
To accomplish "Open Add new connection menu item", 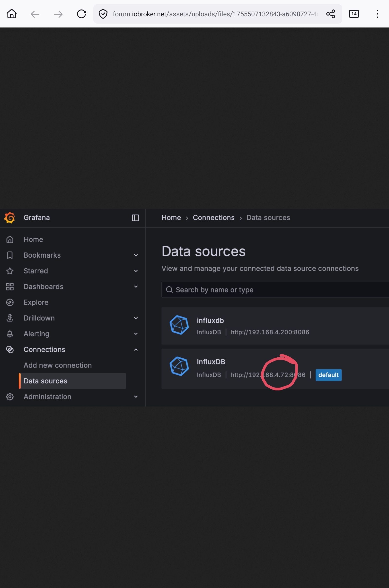I will (58, 365).
